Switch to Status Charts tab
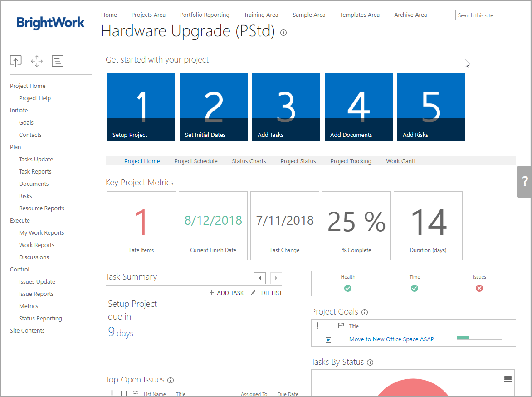This screenshot has height=397, width=532. pyautogui.click(x=249, y=161)
